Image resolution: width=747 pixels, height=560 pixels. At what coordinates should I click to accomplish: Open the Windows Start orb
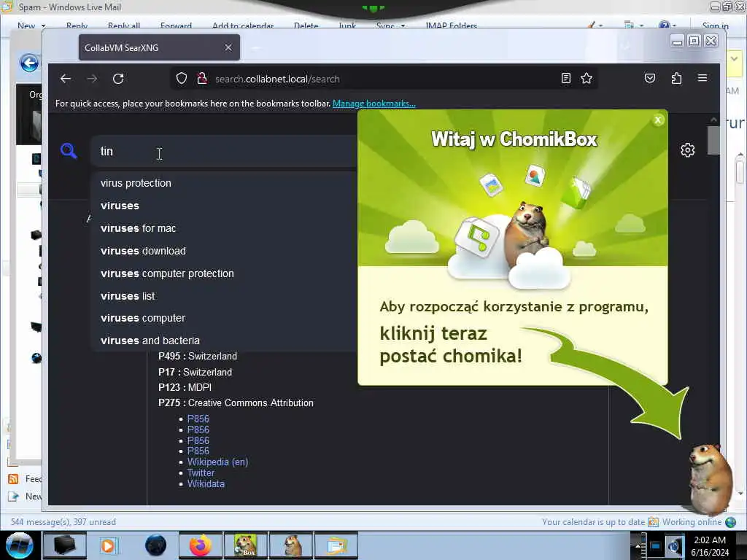[x=19, y=545]
